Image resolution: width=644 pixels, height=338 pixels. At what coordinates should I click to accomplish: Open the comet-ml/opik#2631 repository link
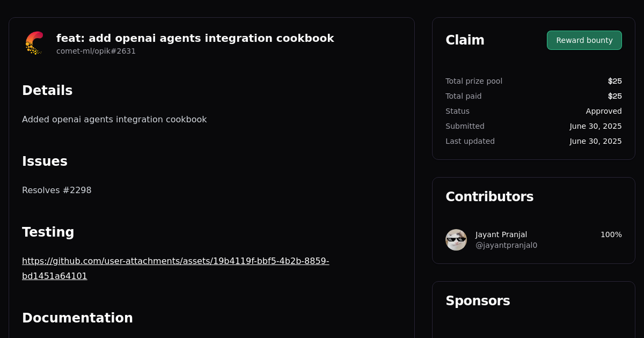(x=96, y=51)
